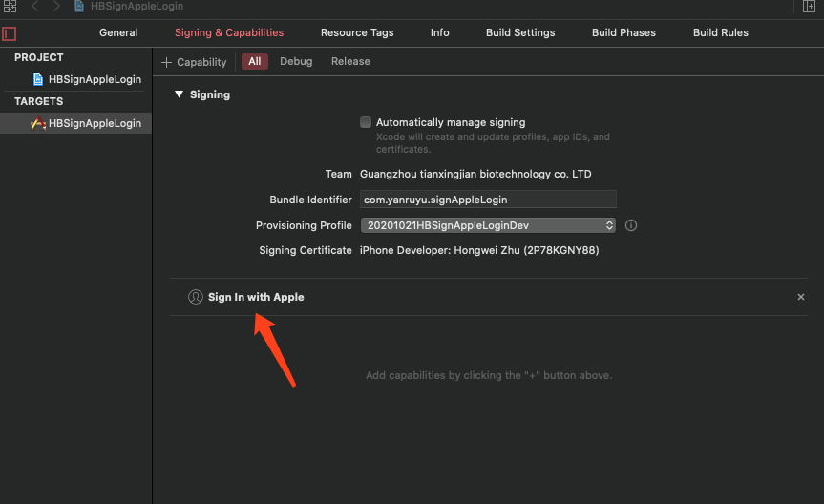Click the plus icon to add capability
Image resolution: width=824 pixels, height=504 pixels.
coord(166,62)
